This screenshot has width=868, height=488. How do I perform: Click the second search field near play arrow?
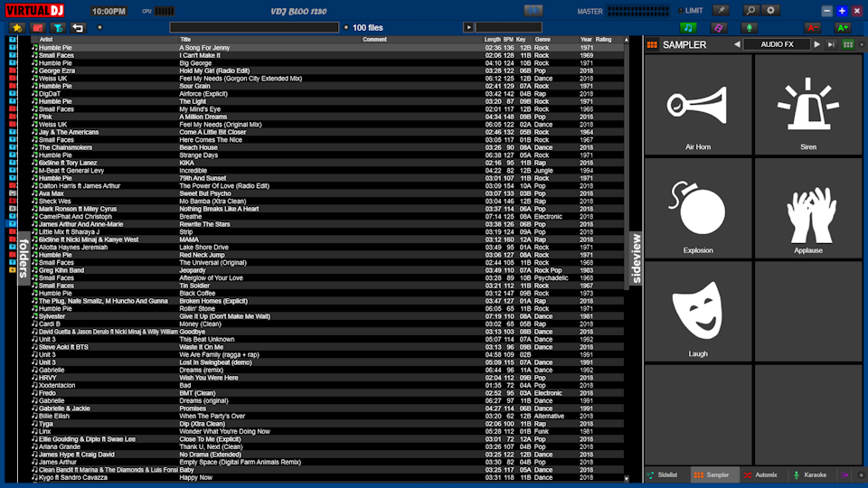[x=509, y=28]
